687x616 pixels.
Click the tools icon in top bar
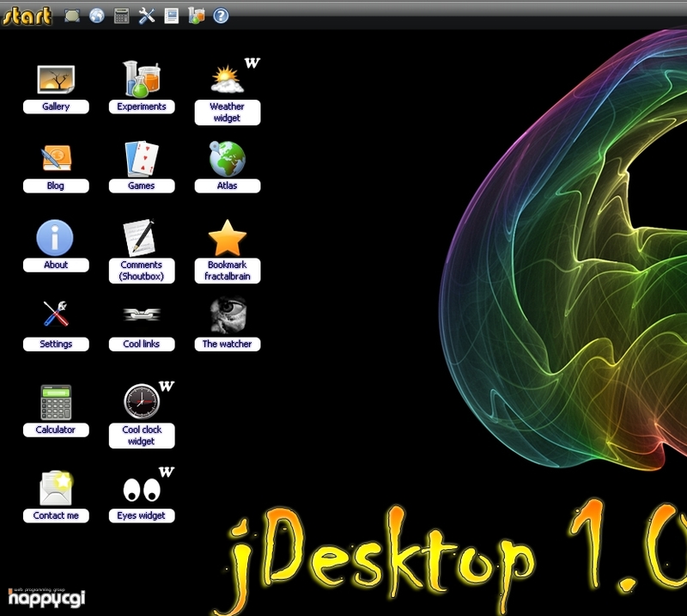(147, 16)
